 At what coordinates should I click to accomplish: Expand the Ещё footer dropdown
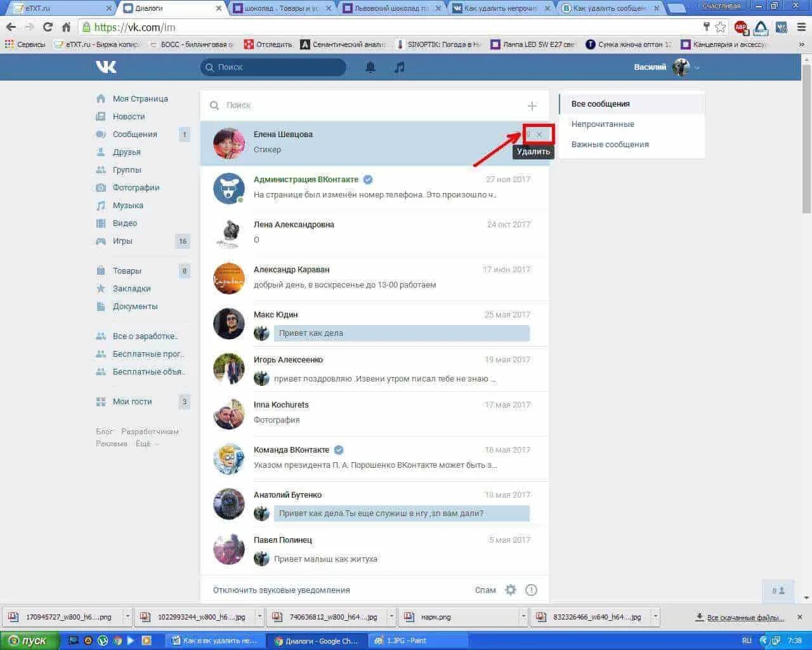pos(147,444)
